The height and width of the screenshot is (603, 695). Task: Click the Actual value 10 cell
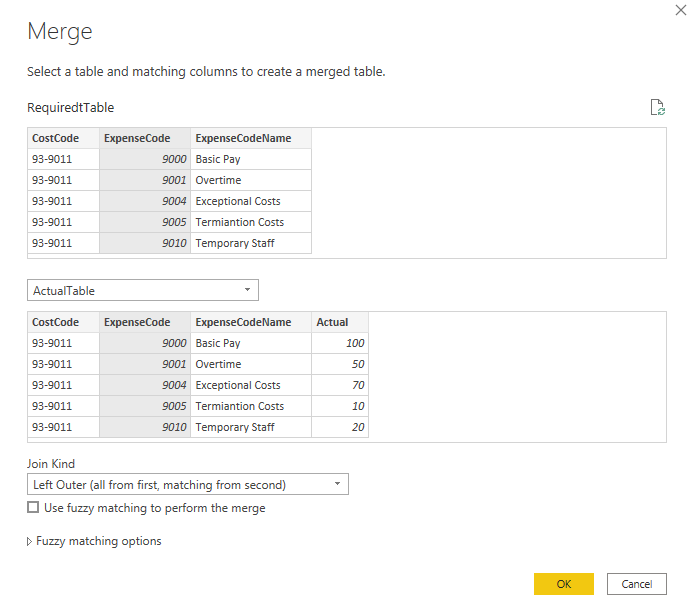click(340, 406)
